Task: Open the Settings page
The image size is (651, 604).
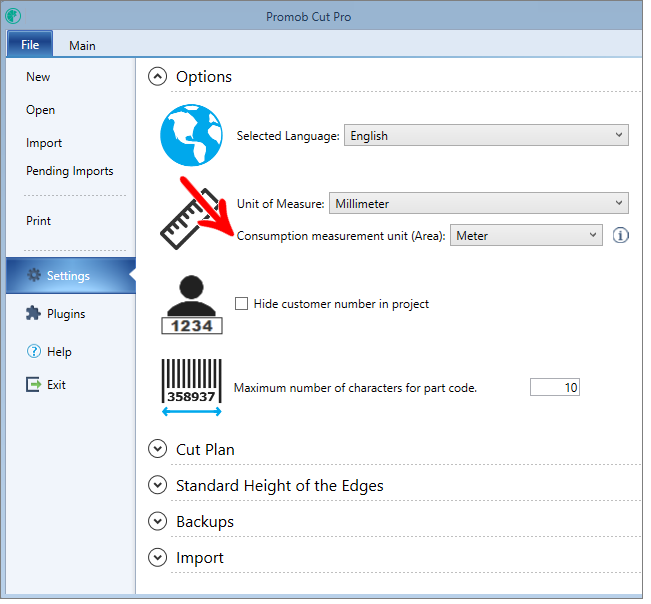Action: click(x=71, y=278)
